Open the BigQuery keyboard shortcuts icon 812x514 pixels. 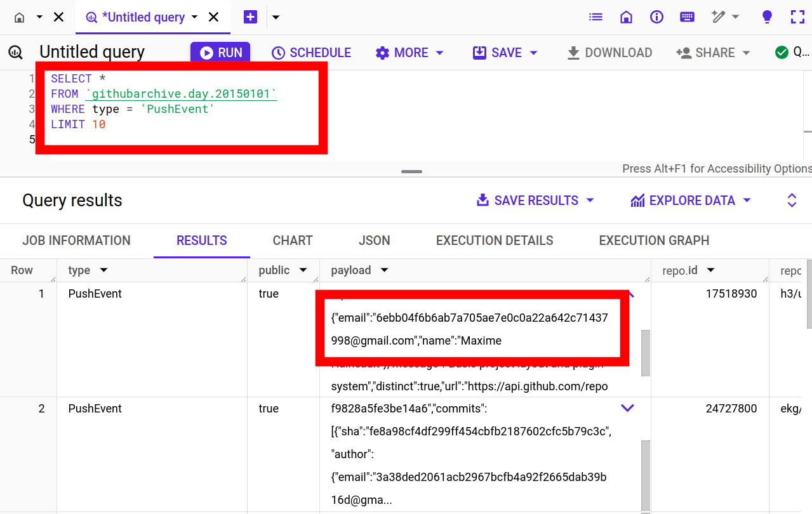tap(687, 17)
